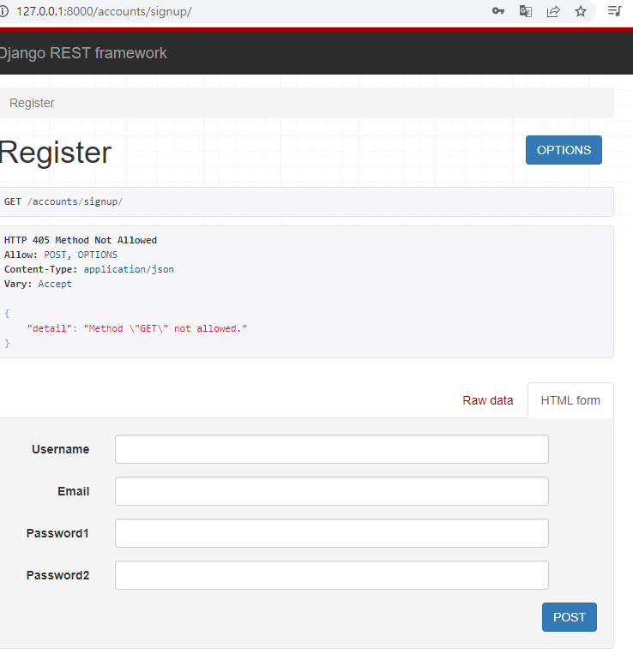Click the "GET /accounts/signup/" request line

click(x=63, y=201)
